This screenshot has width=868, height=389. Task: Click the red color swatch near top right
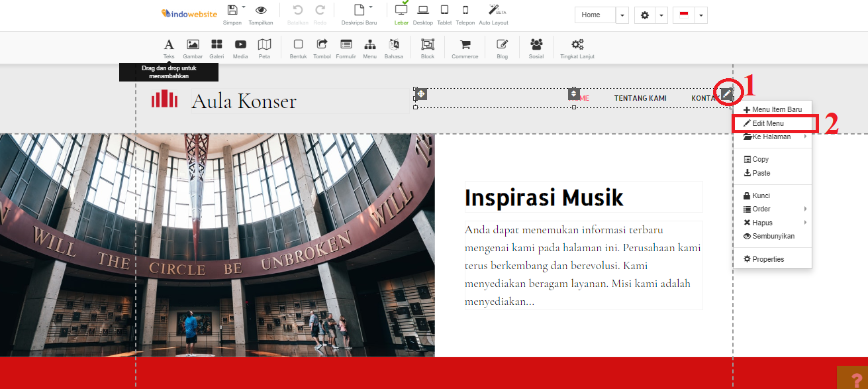pos(683,15)
